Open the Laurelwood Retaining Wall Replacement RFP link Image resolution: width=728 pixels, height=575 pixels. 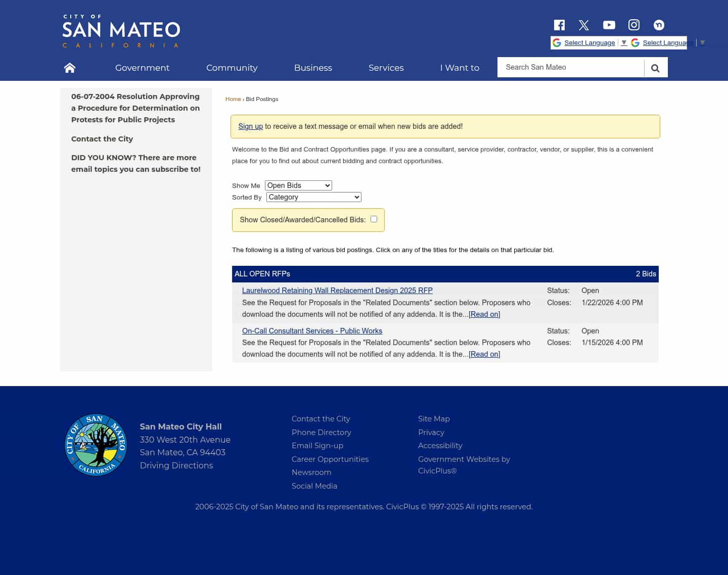coord(337,291)
